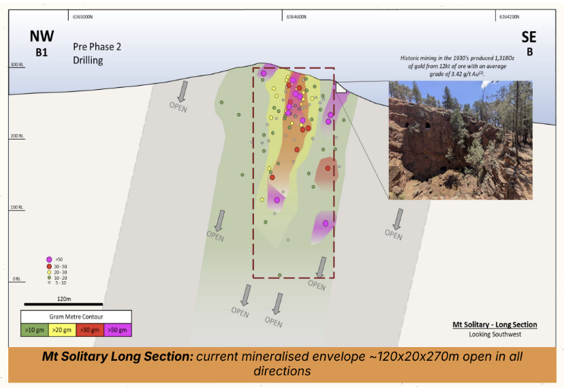Select the magenta >50 gm contour swatch
This screenshot has height=392, width=564.
[x=118, y=330]
